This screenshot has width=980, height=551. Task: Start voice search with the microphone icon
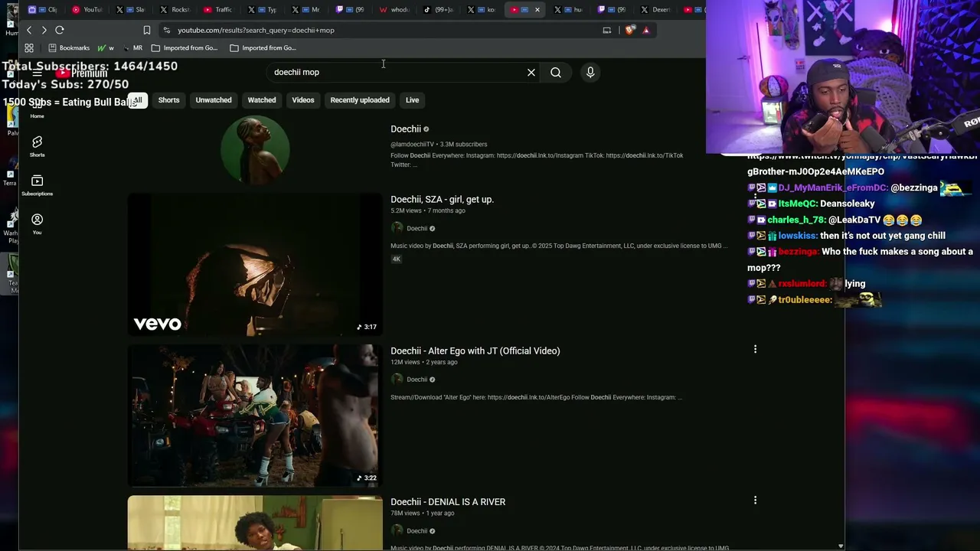[590, 72]
